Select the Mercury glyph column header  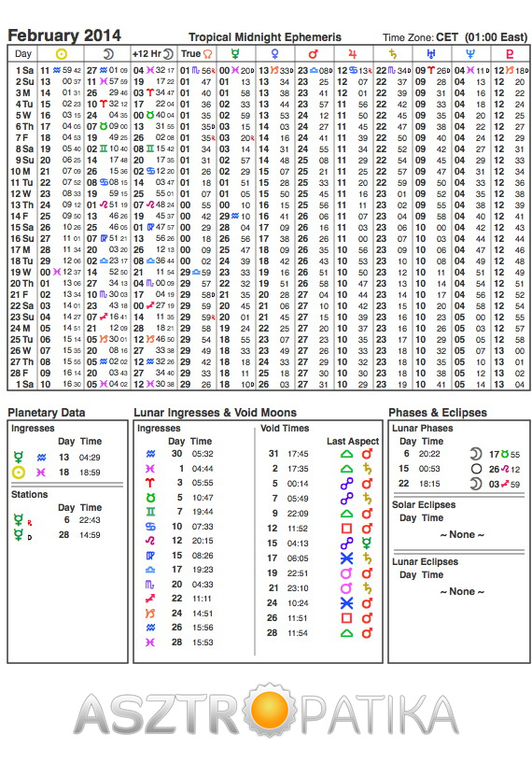point(235,53)
